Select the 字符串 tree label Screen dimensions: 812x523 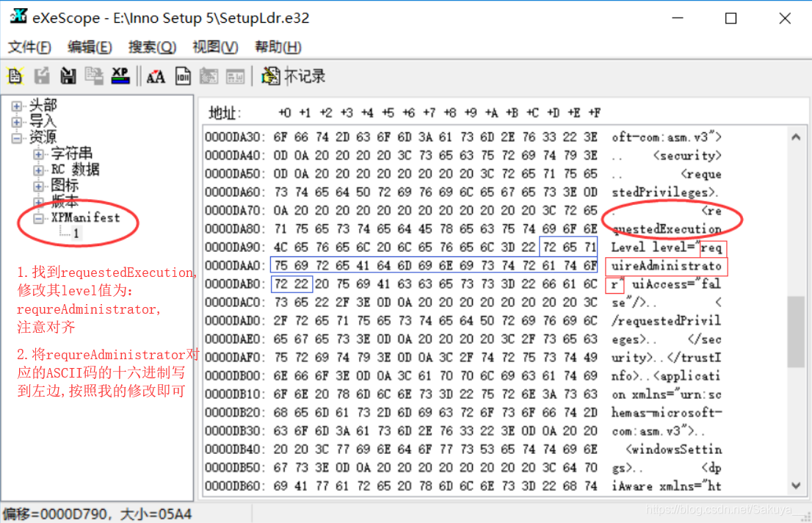71,154
